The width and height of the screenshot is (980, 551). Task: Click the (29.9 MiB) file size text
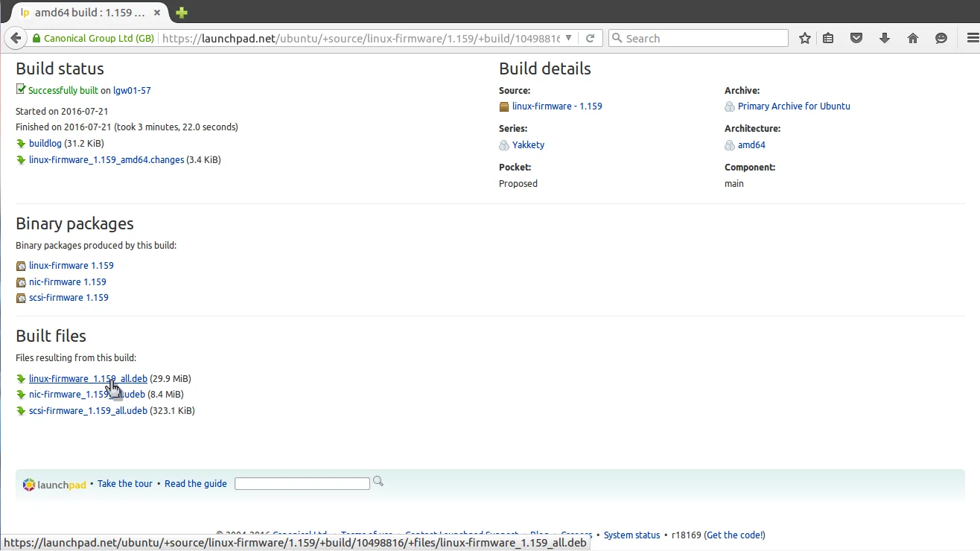pos(171,379)
